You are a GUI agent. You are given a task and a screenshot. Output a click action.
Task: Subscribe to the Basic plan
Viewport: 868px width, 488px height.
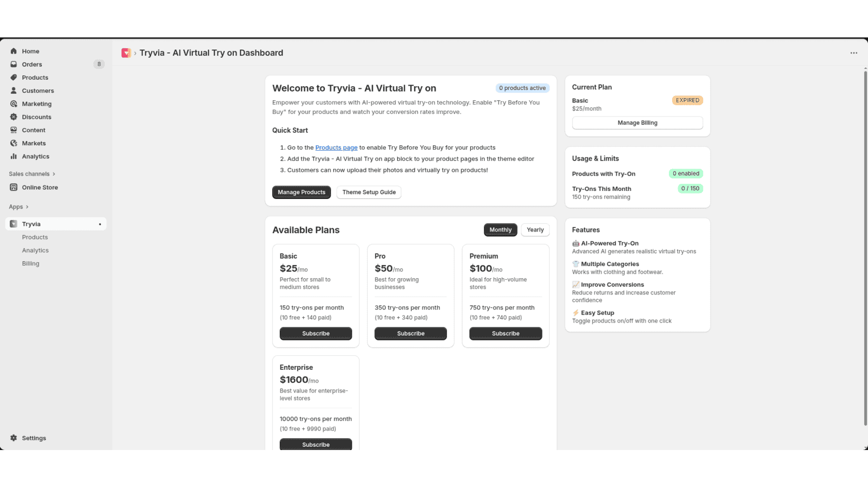point(316,333)
